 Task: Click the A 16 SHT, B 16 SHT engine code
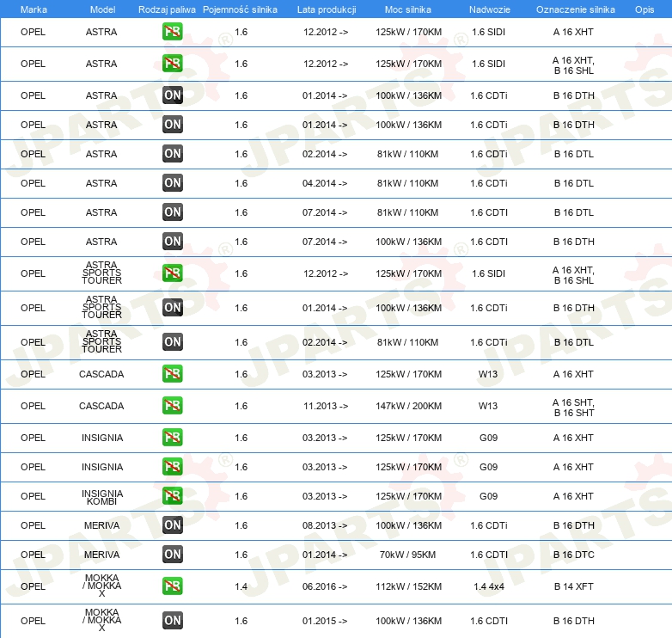click(573, 408)
